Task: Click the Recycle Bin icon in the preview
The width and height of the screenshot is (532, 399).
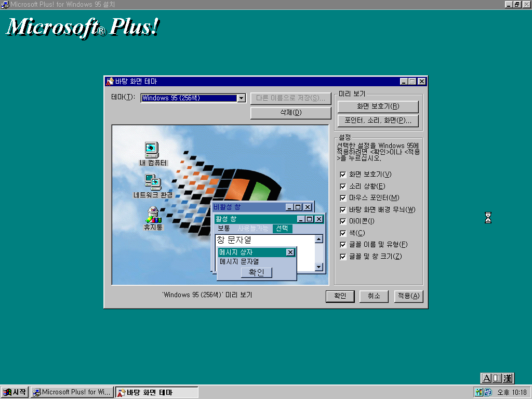Action: [153, 215]
